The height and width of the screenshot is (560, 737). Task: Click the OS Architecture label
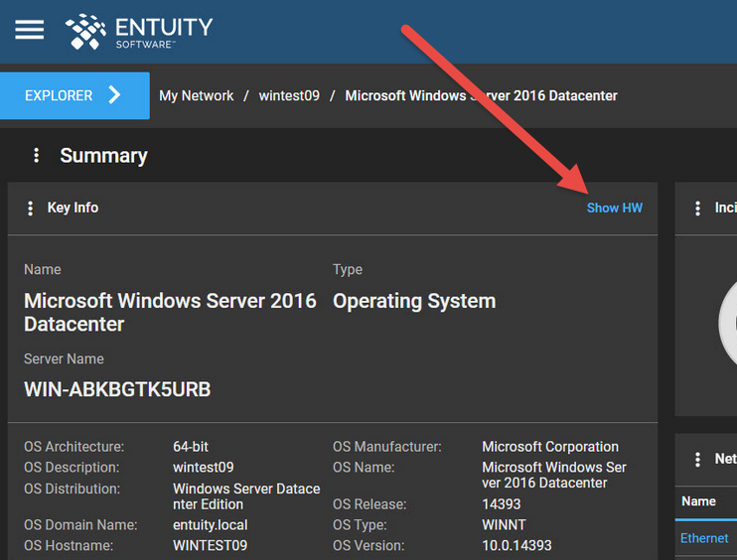(74, 446)
